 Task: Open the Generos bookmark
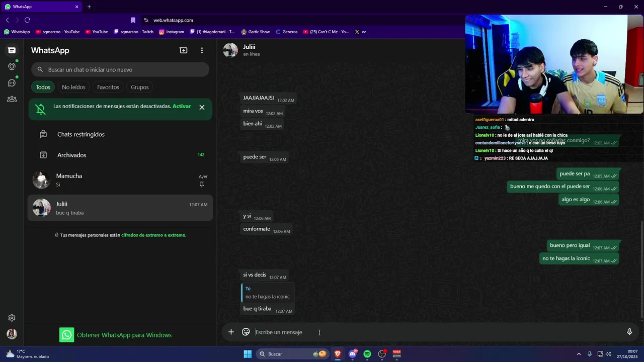point(286,32)
